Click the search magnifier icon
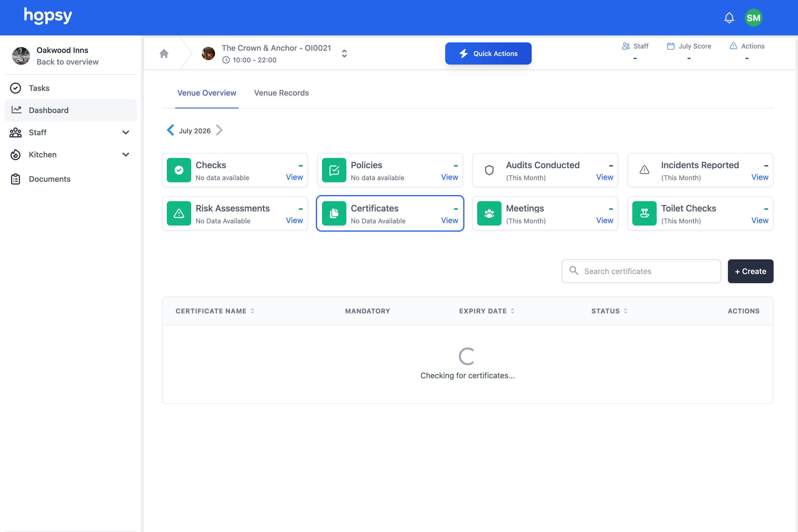Viewport: 798px width, 532px height. pos(574,270)
